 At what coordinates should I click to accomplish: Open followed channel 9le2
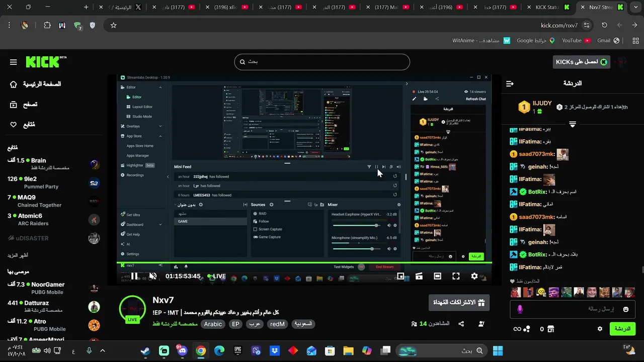(53, 183)
